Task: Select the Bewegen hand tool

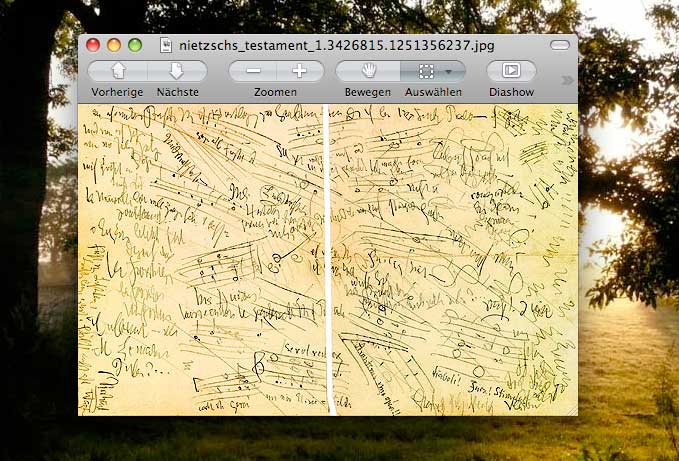Action: click(x=367, y=71)
